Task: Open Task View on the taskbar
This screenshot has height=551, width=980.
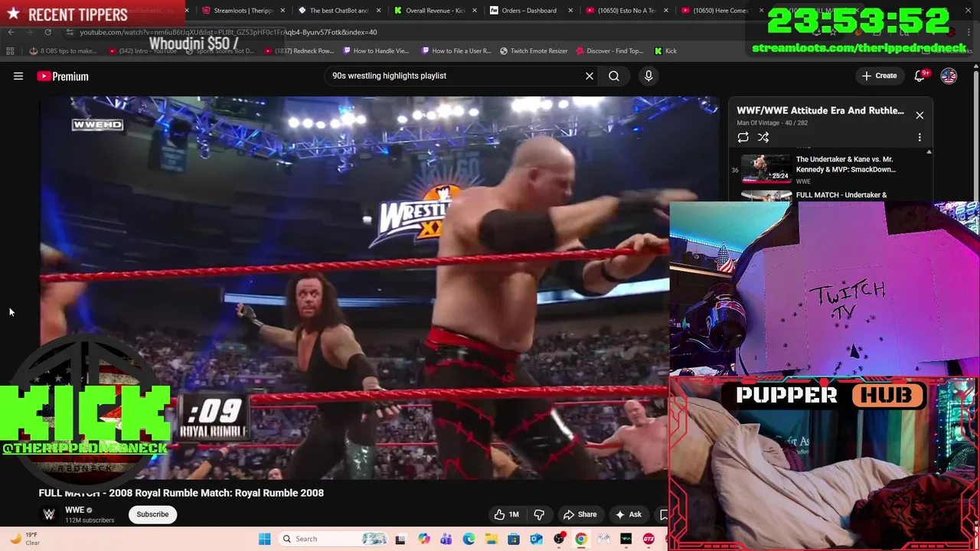Action: pos(400,539)
